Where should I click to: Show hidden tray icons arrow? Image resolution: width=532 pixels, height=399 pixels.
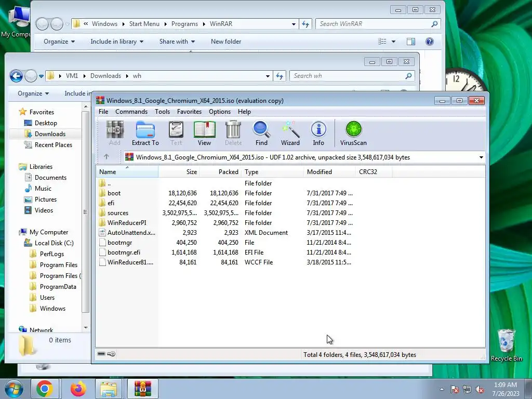pos(442,390)
